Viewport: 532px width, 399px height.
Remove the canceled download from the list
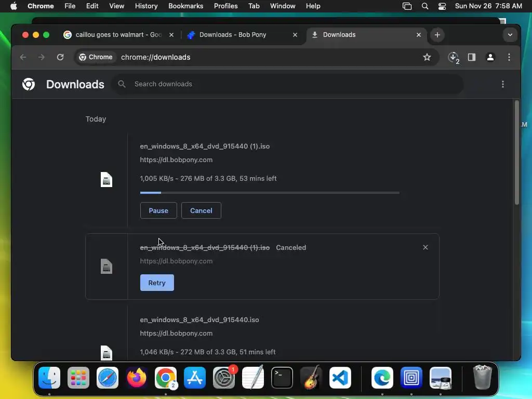[x=425, y=247]
